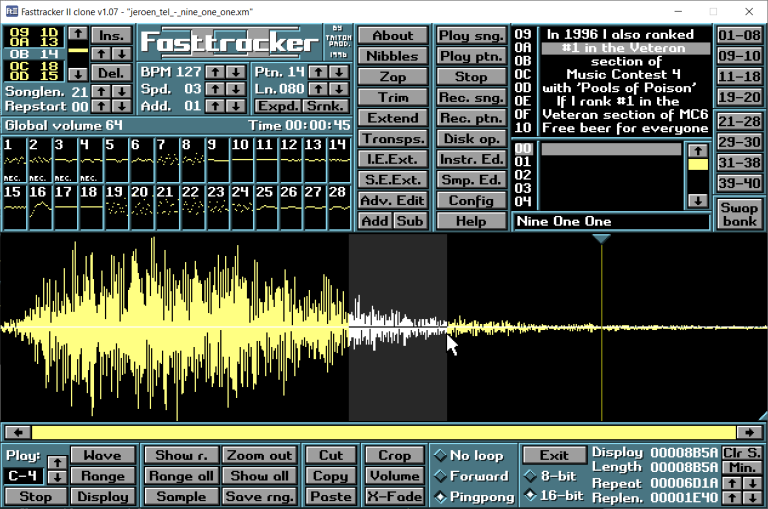Click Zoom out button
Viewport: 768px width, 509px height.
(260, 456)
